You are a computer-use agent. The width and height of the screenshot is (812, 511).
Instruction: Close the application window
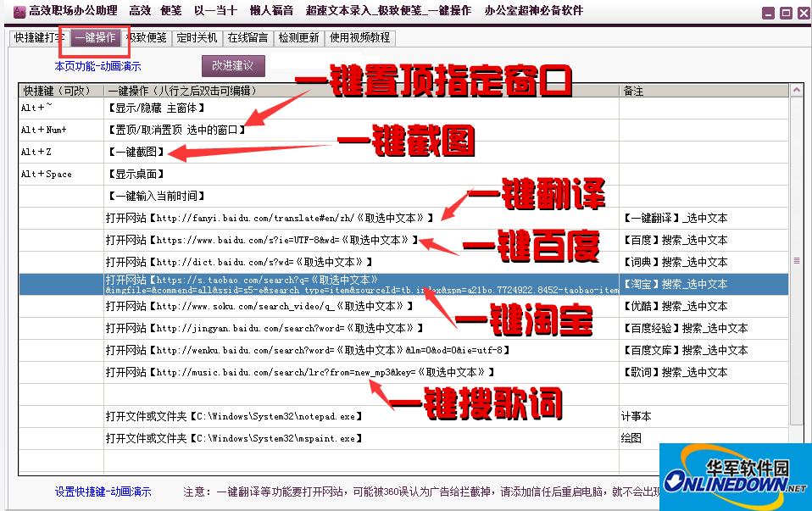coord(804,14)
